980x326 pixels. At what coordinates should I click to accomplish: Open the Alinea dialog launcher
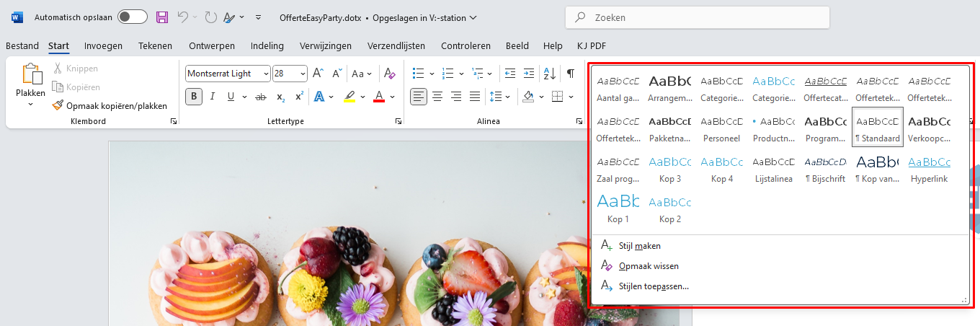point(580,122)
